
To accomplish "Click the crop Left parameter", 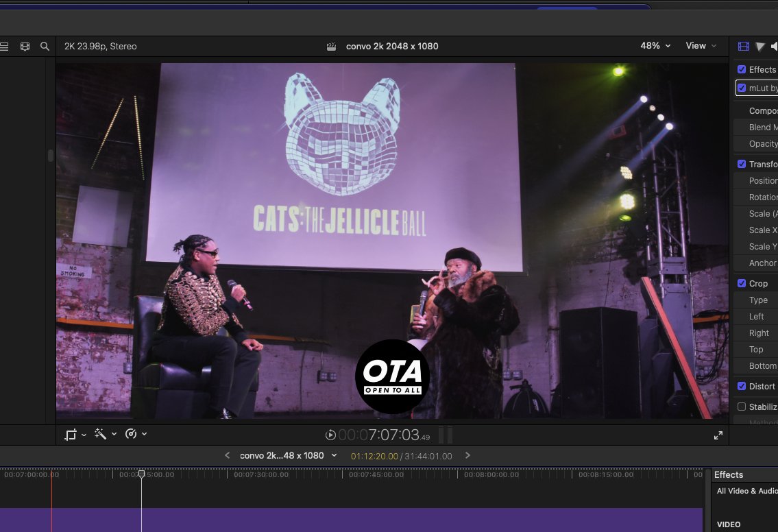I will click(x=755, y=316).
